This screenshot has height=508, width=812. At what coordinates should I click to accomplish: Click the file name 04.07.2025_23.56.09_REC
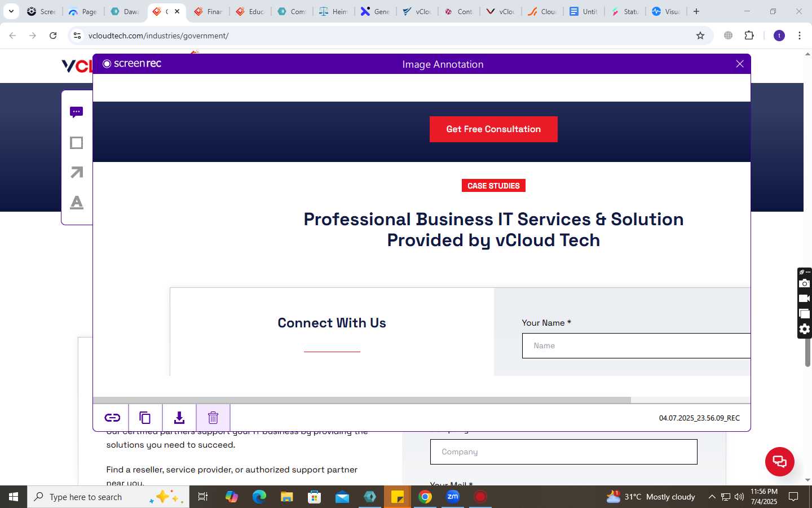coord(699,418)
